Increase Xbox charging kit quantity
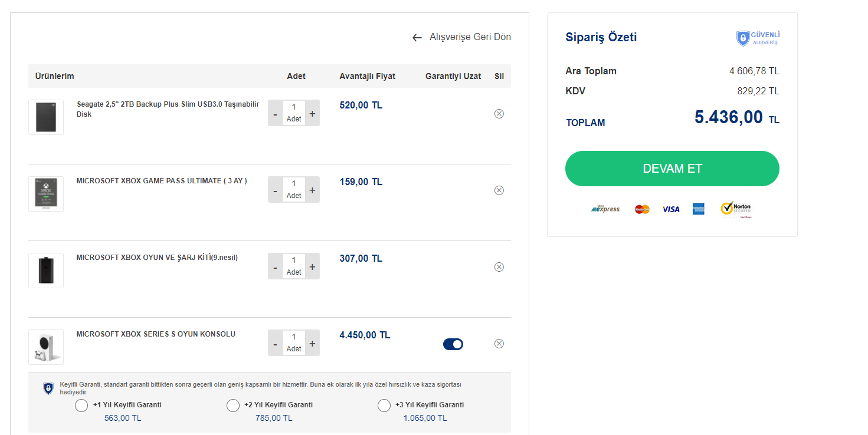The width and height of the screenshot is (868, 435). pos(312,267)
